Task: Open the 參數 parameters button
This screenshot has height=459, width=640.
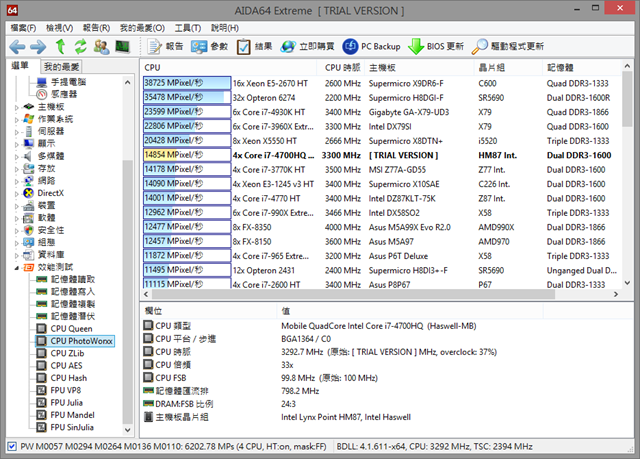Action: 209,47
